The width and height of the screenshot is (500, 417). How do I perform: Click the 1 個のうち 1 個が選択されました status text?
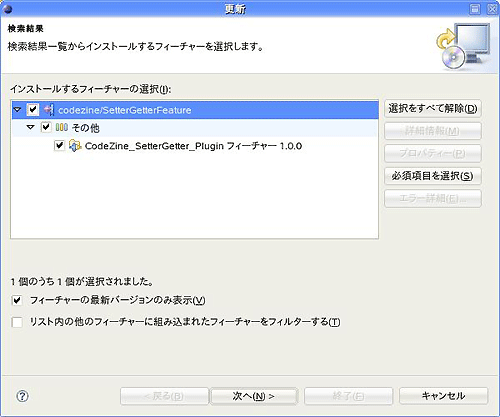click(82, 282)
